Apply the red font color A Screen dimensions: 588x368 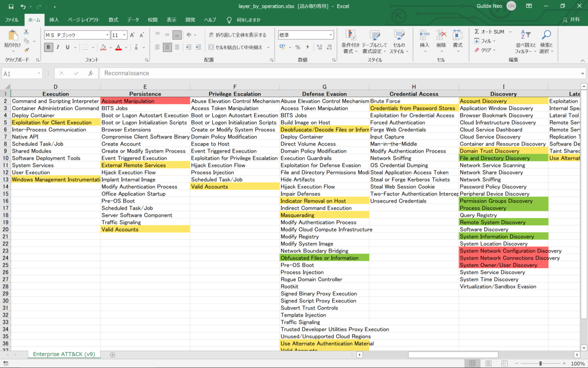[119, 47]
